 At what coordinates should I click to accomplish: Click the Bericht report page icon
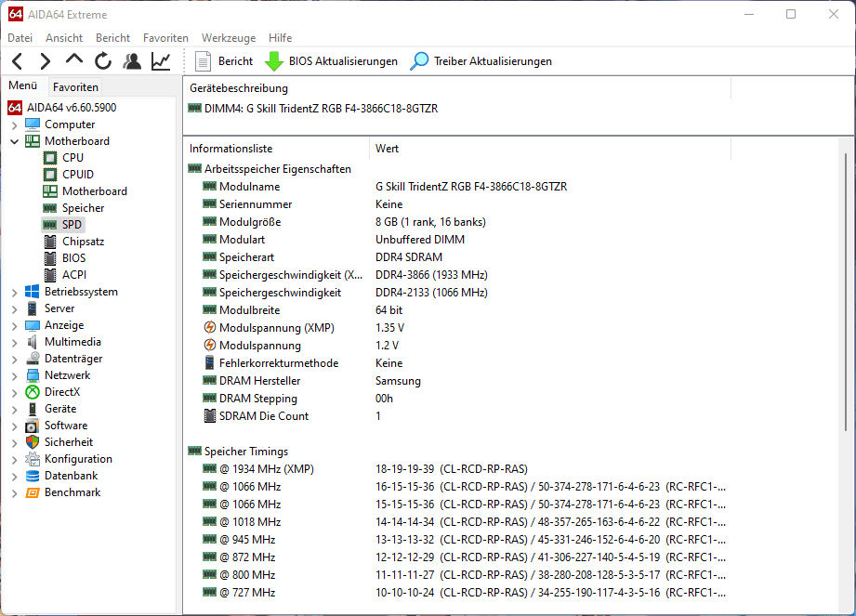[204, 61]
